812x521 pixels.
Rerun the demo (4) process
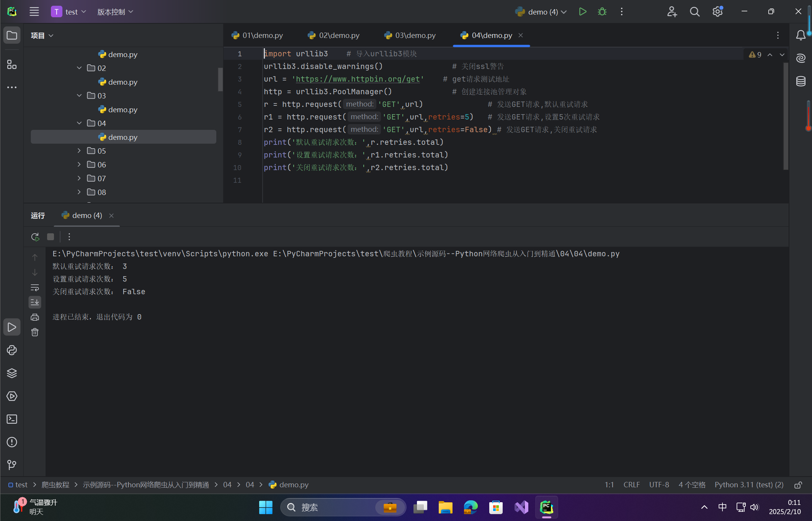[x=35, y=237]
